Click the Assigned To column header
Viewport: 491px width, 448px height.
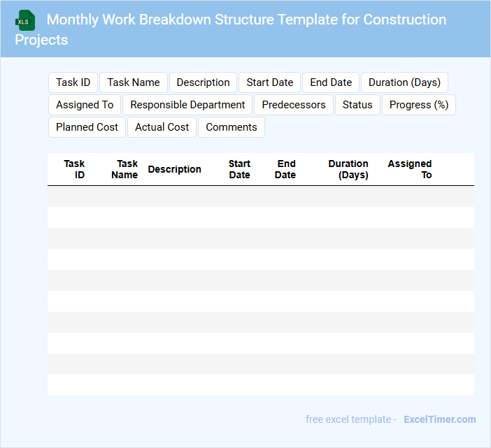[x=410, y=169]
